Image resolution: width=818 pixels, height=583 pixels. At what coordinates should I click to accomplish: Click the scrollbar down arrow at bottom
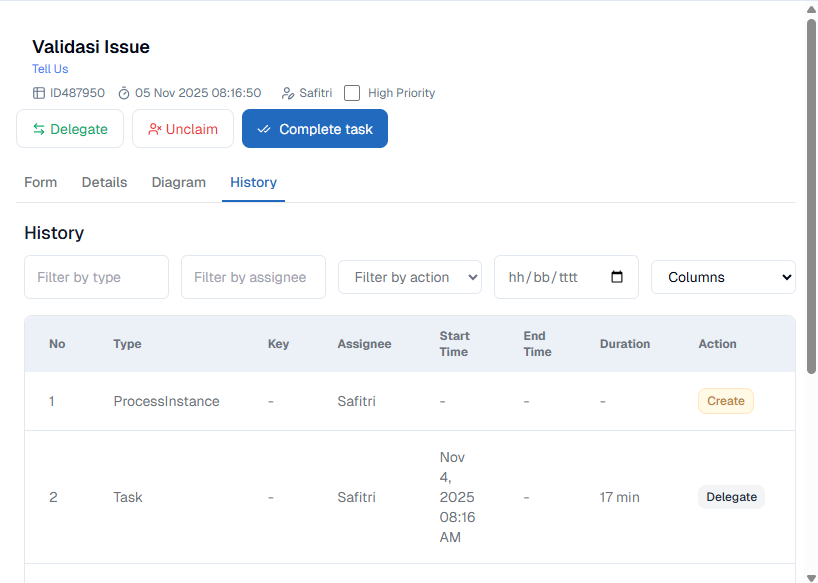(x=811, y=575)
